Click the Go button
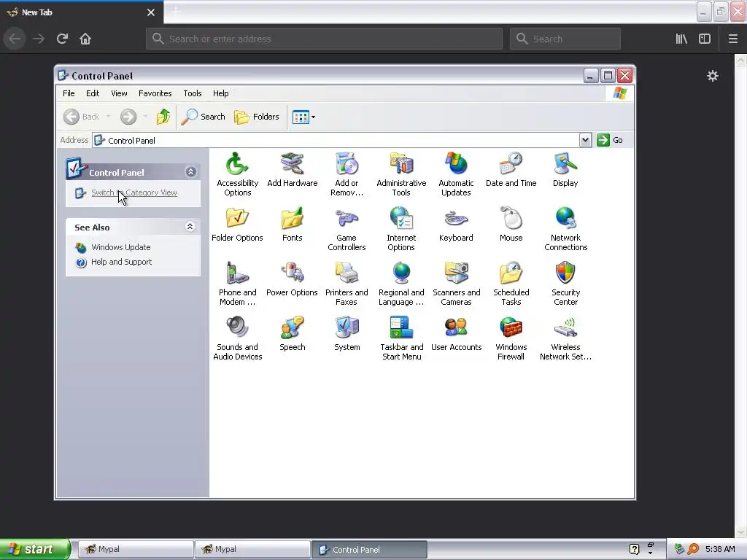747x560 pixels. point(611,140)
